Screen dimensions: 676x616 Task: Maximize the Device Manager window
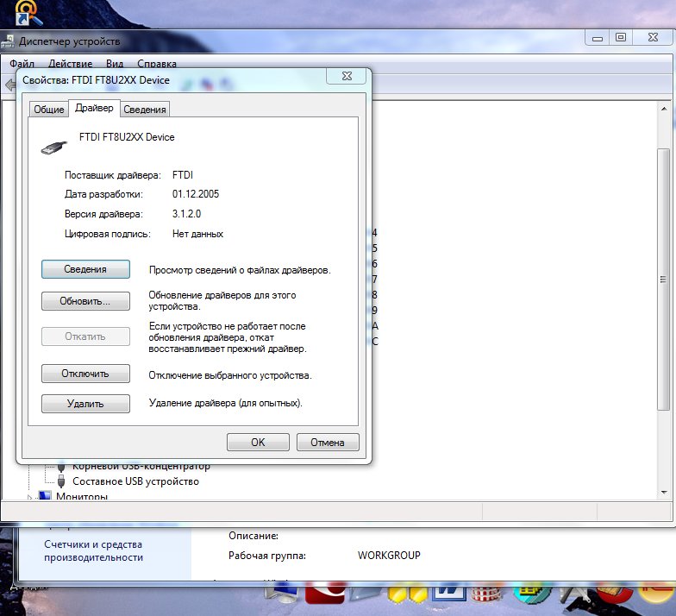coord(621,38)
